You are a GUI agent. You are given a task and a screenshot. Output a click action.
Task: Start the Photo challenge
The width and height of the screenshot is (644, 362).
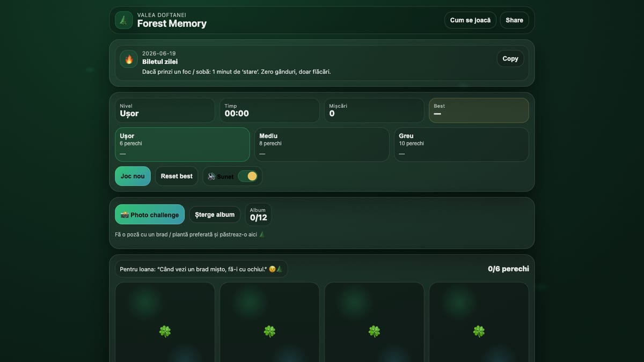click(150, 215)
